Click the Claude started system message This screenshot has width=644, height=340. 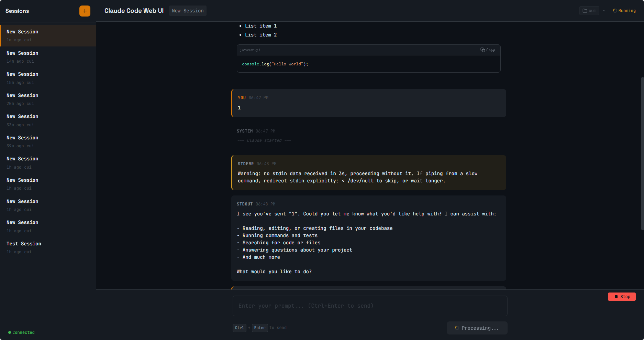click(x=264, y=140)
